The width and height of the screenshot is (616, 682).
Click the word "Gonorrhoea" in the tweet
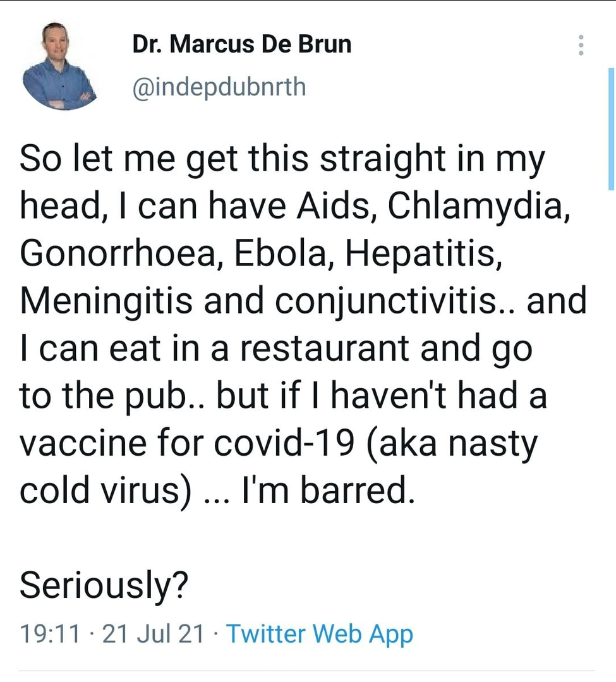pos(119,253)
